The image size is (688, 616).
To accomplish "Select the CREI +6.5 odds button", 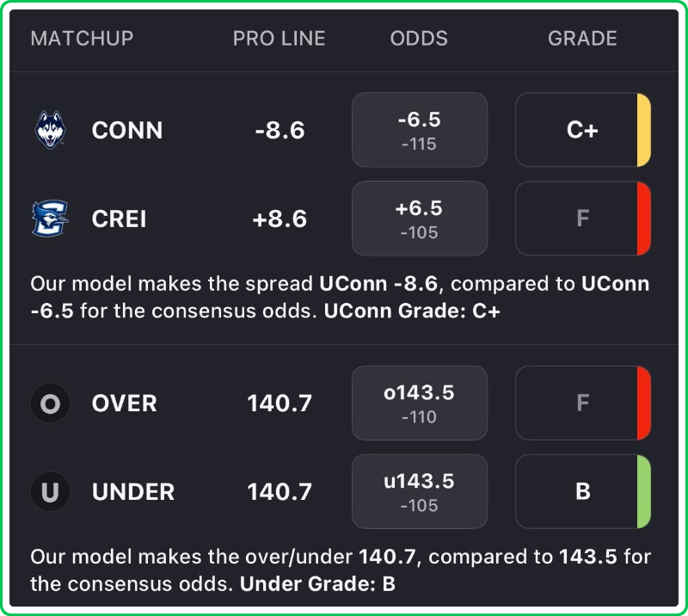I will [419, 219].
